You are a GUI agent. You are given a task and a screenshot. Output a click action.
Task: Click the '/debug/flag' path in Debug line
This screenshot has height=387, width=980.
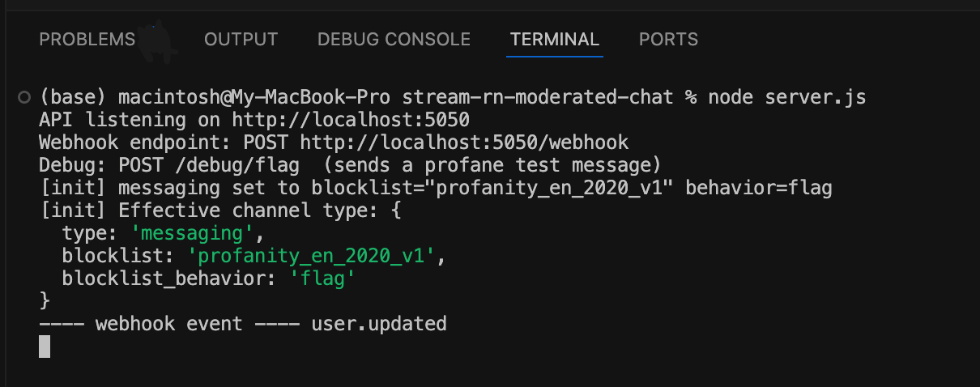coord(192,165)
